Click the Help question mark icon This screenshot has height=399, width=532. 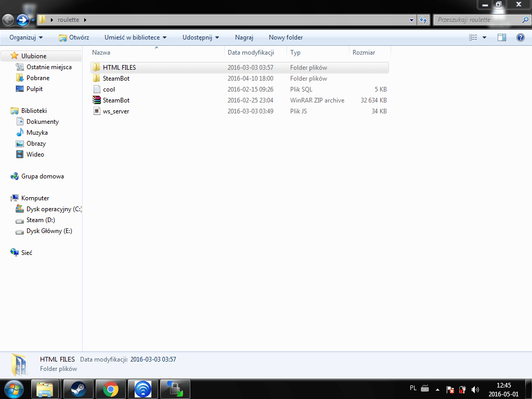pyautogui.click(x=520, y=37)
